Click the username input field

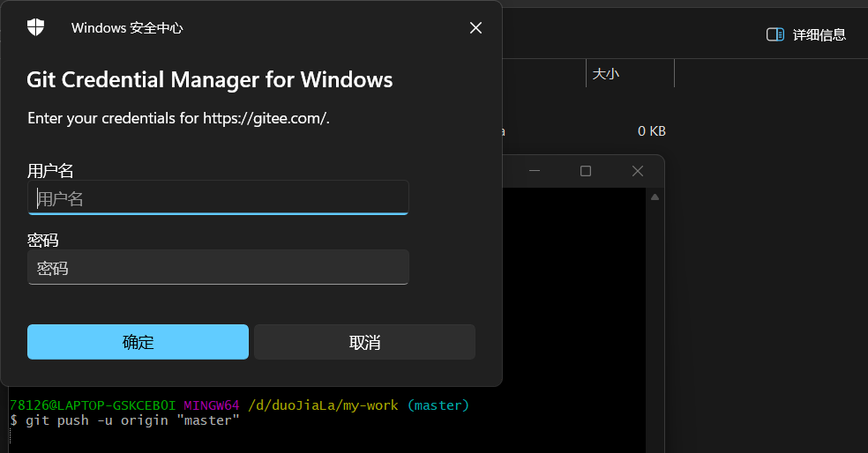coord(218,197)
